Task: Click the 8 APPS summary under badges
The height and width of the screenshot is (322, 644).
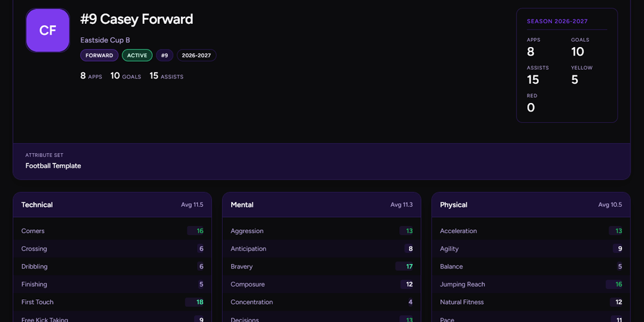Action: [x=91, y=76]
